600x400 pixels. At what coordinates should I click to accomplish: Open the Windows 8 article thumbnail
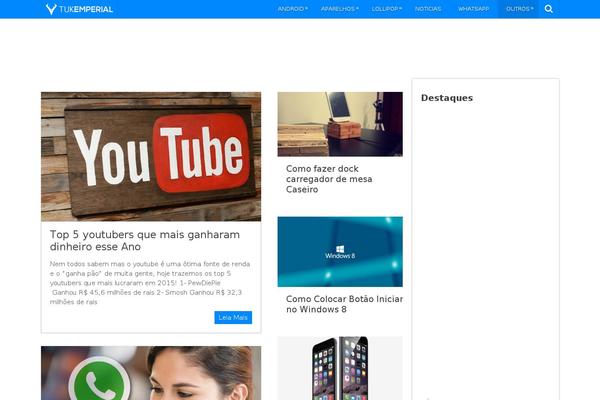tap(340, 251)
